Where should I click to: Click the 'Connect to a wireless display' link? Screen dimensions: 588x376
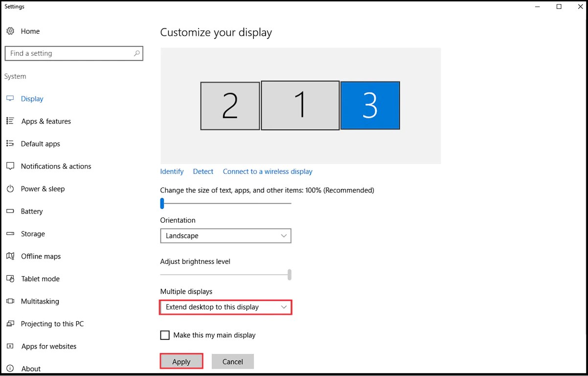[x=267, y=171]
